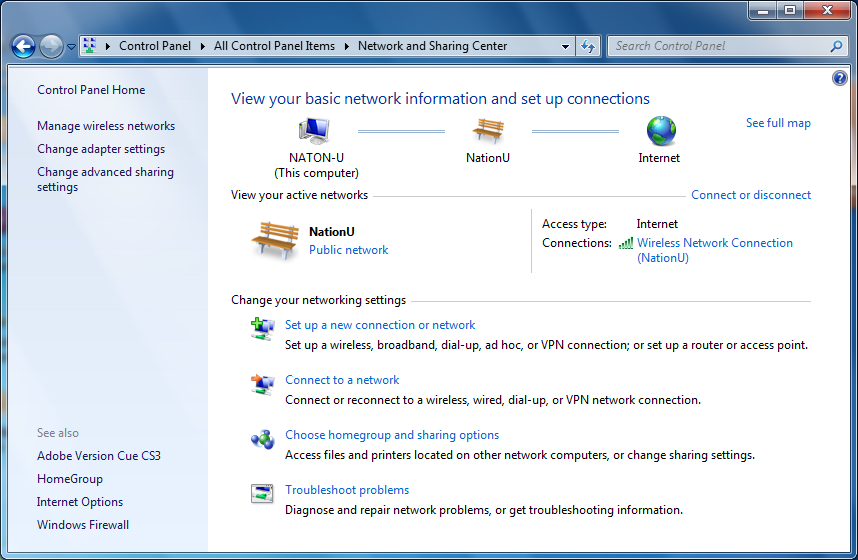This screenshot has height=560, width=858.
Task: Select All Control Panel Items breadcrumb
Action: point(274,46)
